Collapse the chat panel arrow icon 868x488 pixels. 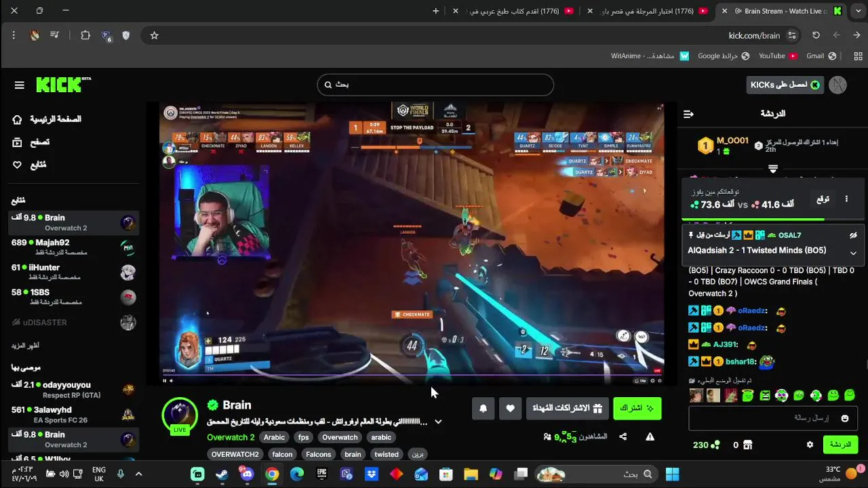[688, 114]
